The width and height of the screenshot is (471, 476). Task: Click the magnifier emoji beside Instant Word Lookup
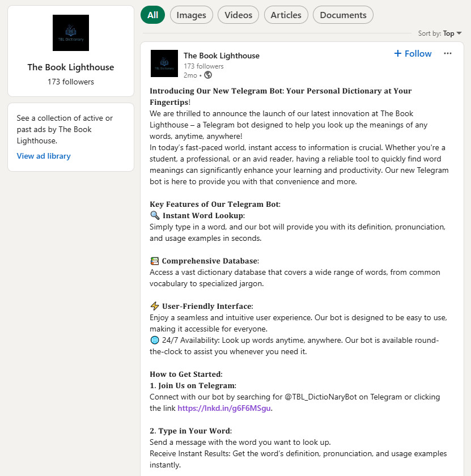coord(155,215)
